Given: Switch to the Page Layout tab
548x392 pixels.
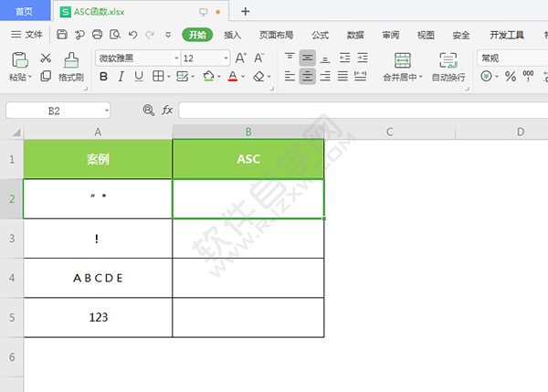Looking at the screenshot, I should click(276, 35).
